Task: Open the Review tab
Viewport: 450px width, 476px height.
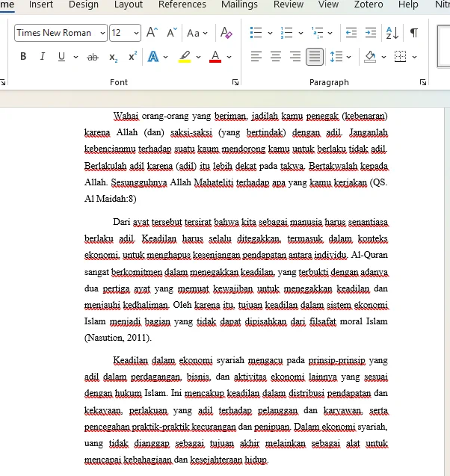Action: tap(288, 4)
